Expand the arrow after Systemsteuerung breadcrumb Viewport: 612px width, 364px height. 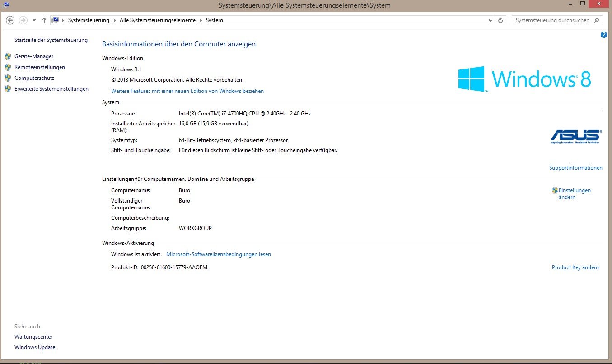115,20
